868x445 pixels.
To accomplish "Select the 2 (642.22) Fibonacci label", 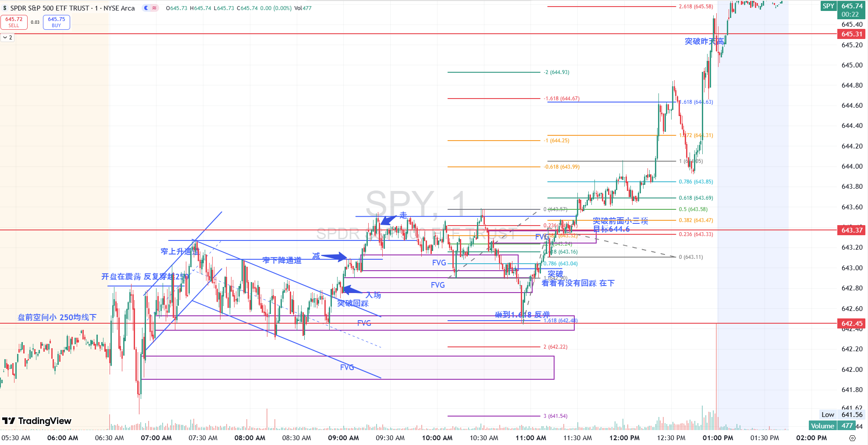I will coord(555,347).
